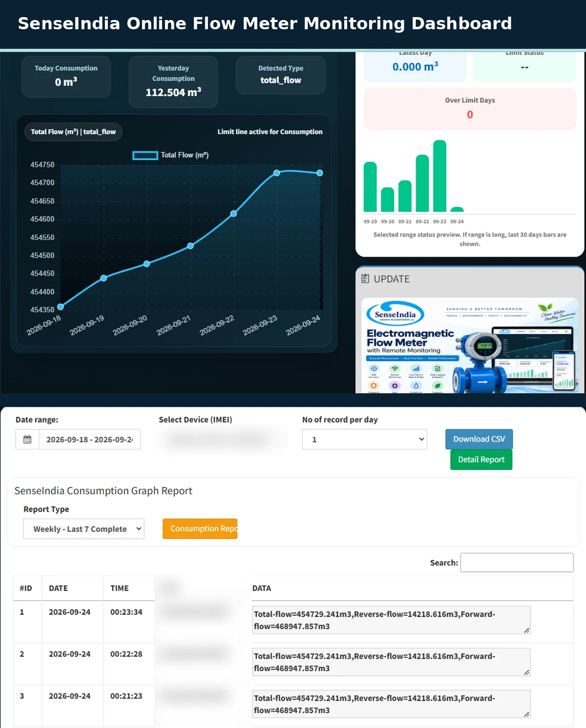Click the calendar icon beside date range

coord(27,439)
